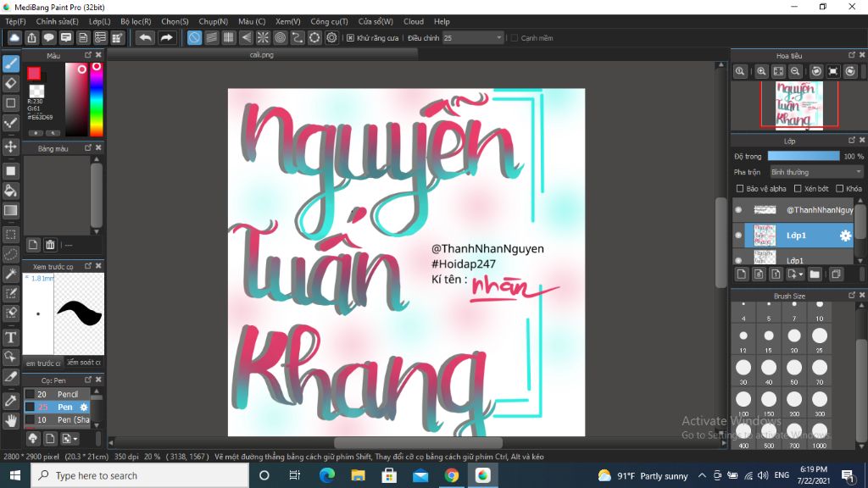Screen dimensions: 868x488
Task: Click the foreground red color swatch
Action: 34,73
